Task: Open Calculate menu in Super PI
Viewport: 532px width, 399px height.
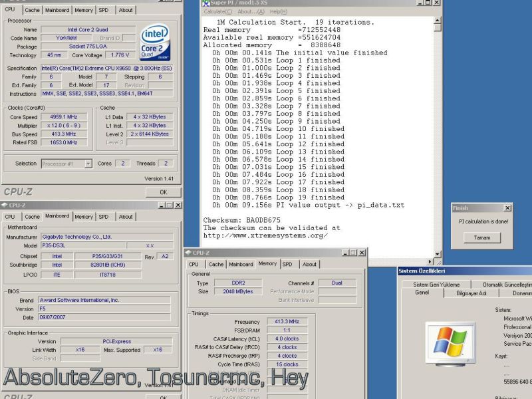Action: (x=218, y=11)
